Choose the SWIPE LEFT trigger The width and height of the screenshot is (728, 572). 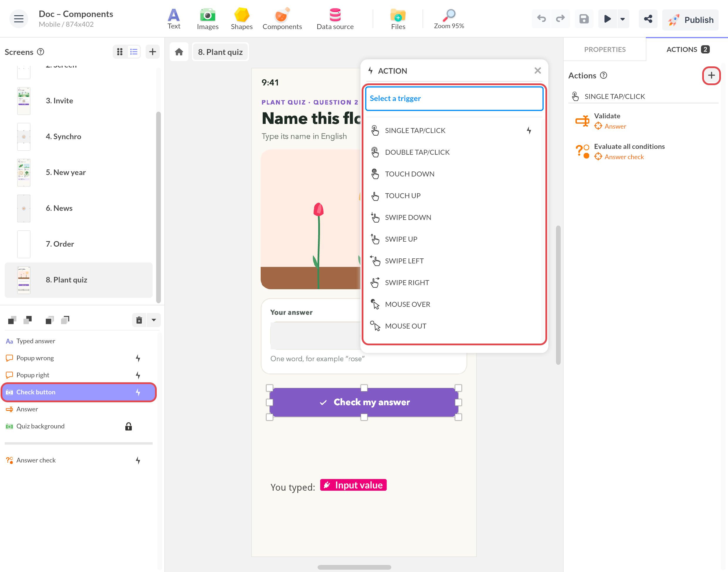tap(454, 261)
